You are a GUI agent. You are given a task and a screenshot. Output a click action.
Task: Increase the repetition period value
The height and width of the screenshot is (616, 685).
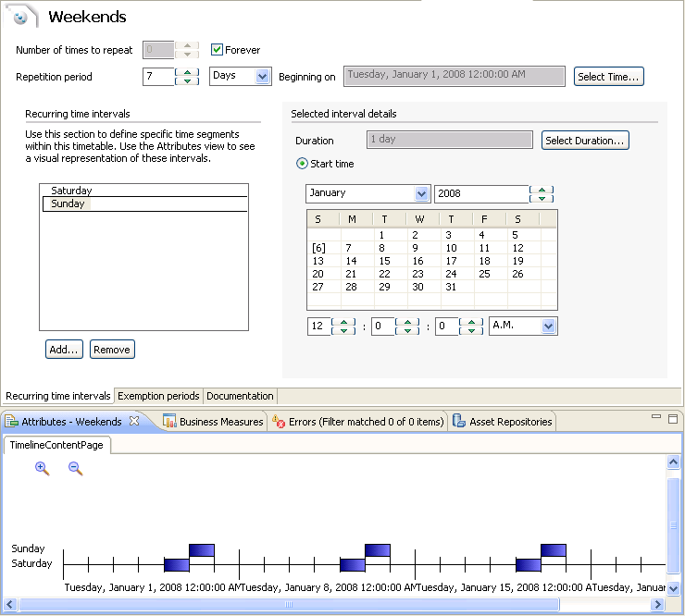point(187,72)
